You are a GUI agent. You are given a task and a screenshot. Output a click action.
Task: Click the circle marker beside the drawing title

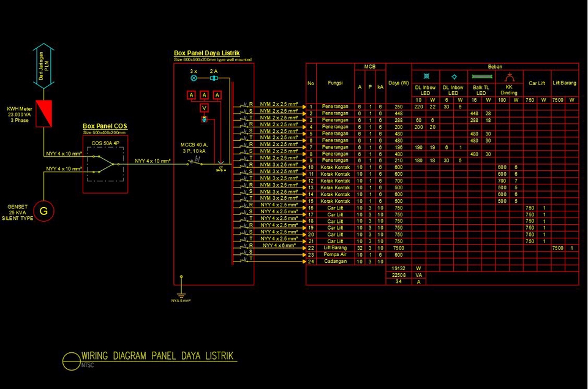pos(71,361)
